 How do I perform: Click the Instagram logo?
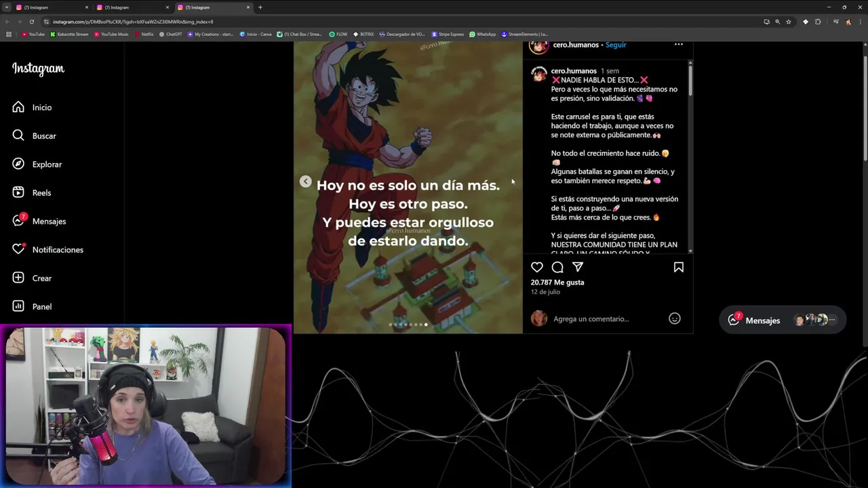(x=38, y=68)
